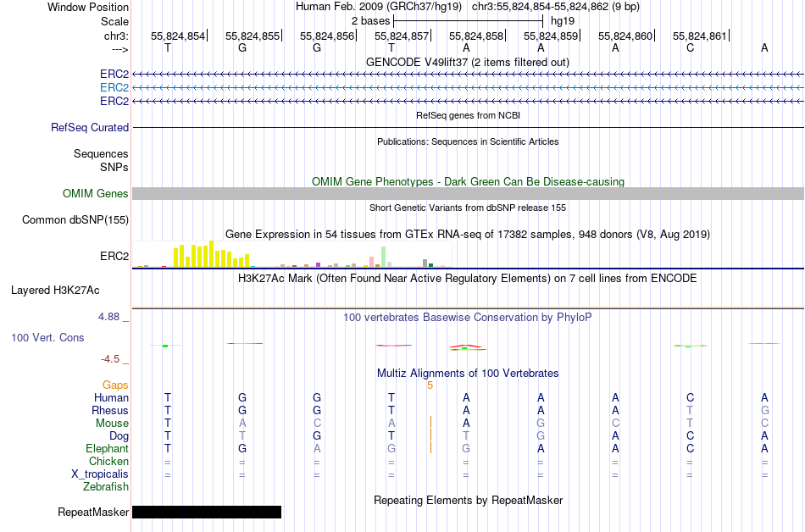The width and height of the screenshot is (805, 532).
Task: Select the Dog alignment row label
Action: pyautogui.click(x=119, y=436)
